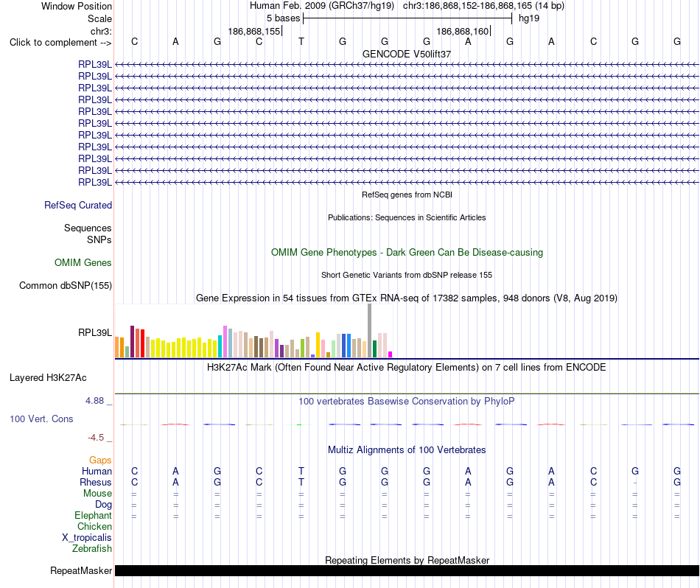Click the dark green bar in GTEx chart
This screenshot has width=700, height=588.
point(374,349)
